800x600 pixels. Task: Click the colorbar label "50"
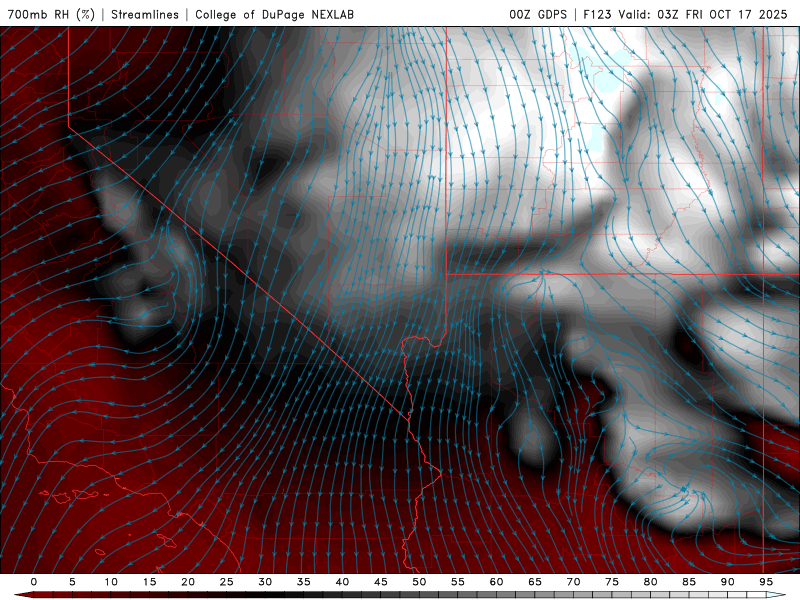419,582
